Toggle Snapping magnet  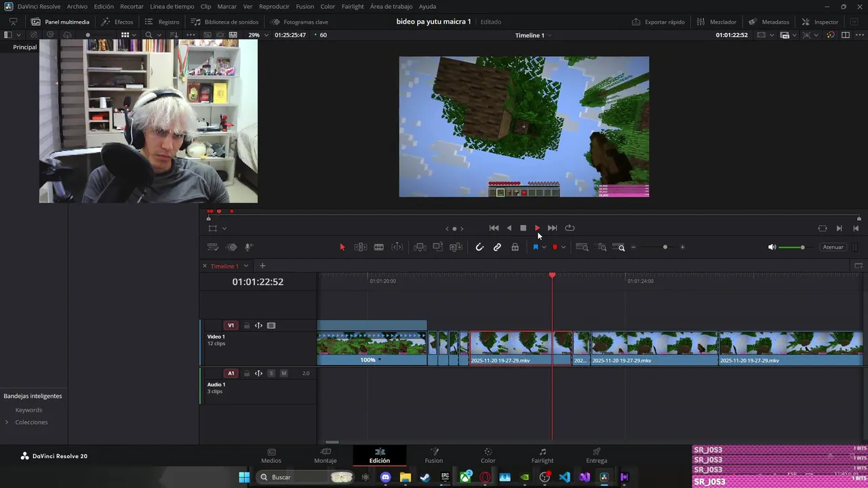tap(479, 247)
